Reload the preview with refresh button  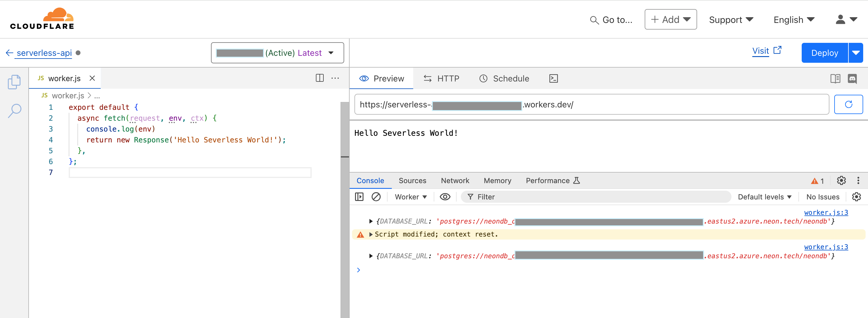tap(848, 104)
